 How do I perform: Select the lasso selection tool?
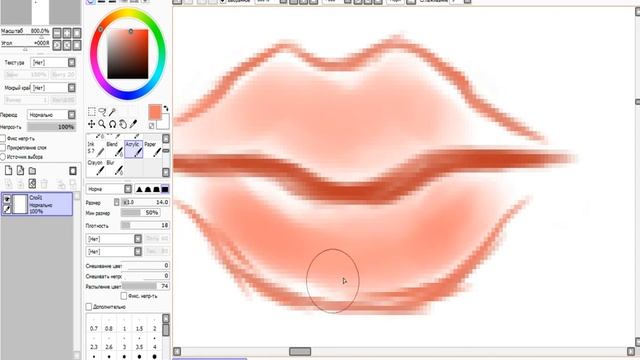(x=102, y=111)
